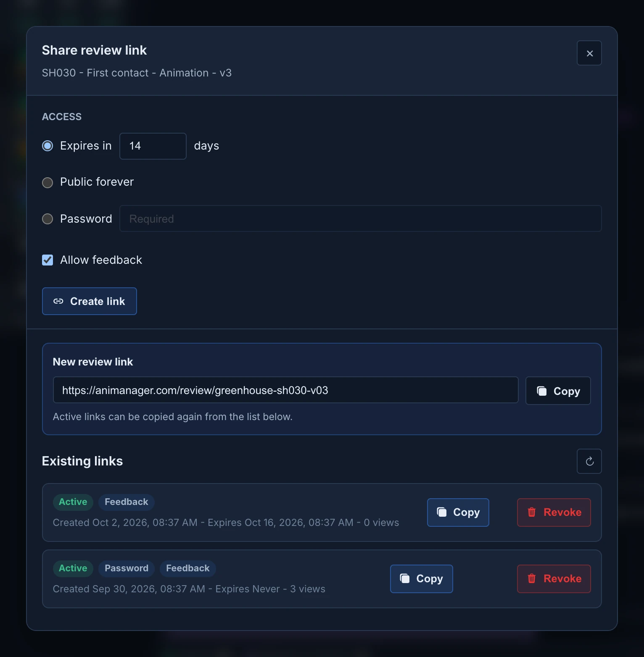The height and width of the screenshot is (657, 644).
Task: Click the 'Existing links' heading
Action: click(82, 461)
